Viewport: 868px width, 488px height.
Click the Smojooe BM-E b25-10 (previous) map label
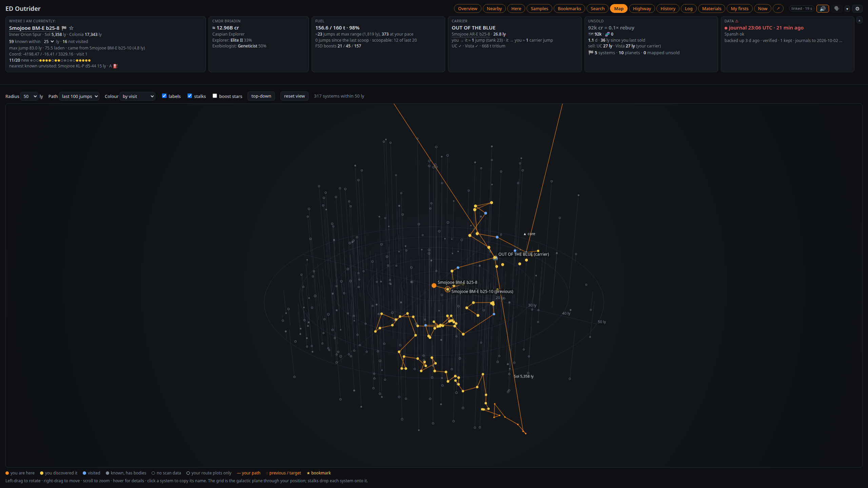pos(482,291)
